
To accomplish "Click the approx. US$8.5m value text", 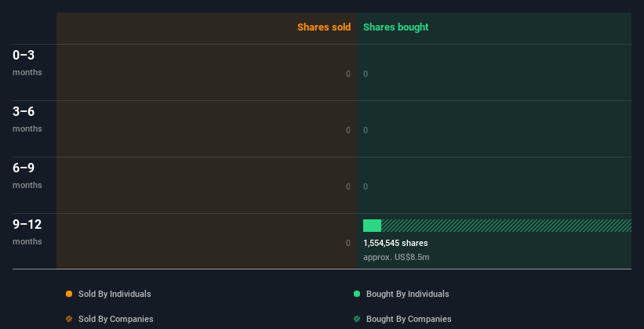I will [396, 257].
